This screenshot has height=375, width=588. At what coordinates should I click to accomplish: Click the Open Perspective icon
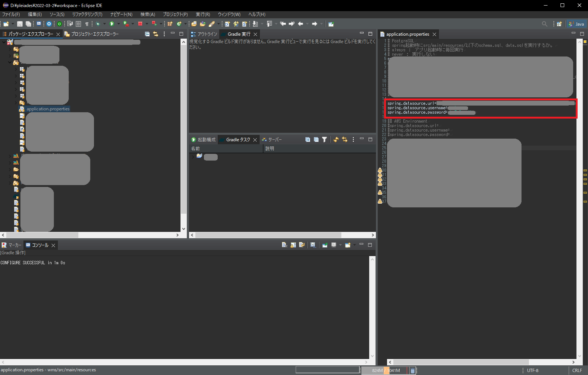[x=559, y=24]
